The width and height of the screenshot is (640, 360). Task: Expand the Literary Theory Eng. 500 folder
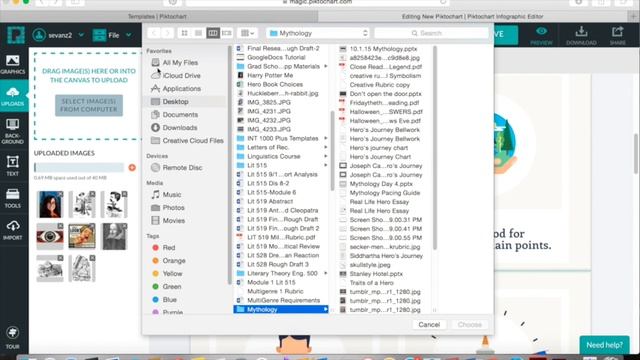tap(326, 273)
